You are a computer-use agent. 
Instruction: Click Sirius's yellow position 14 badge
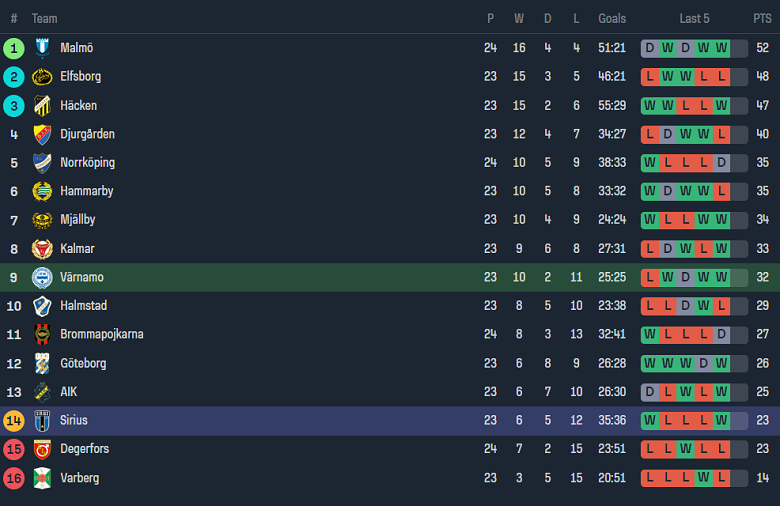coord(14,421)
